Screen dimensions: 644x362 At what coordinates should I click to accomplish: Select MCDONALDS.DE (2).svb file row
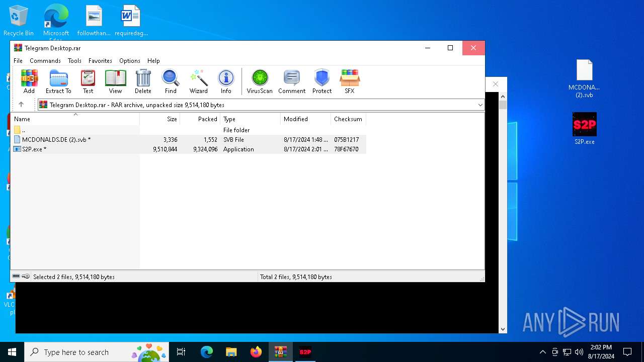[x=188, y=139]
